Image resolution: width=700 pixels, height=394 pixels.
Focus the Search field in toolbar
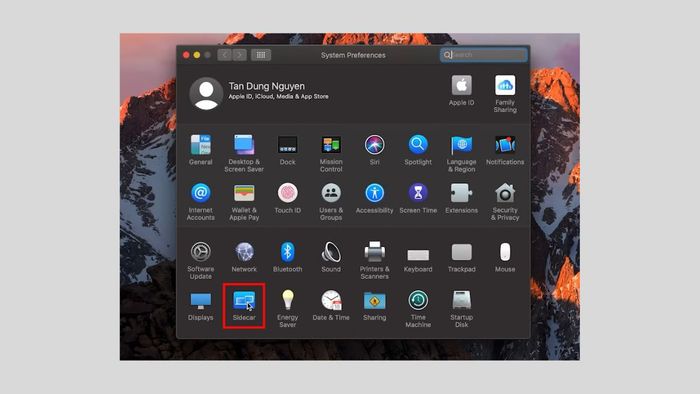click(483, 55)
